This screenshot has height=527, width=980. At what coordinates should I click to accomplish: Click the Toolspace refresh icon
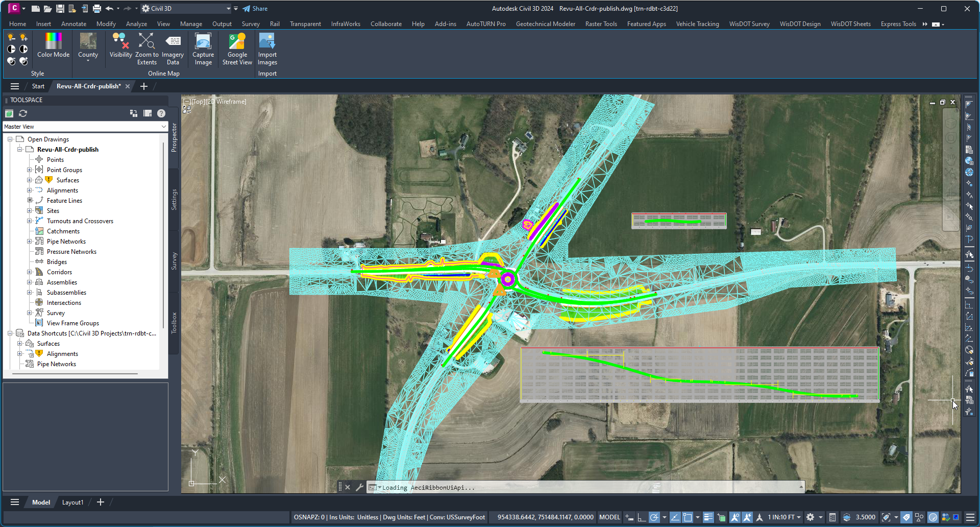coord(23,113)
